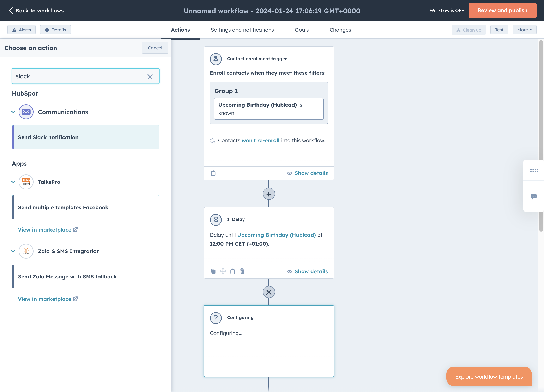Click the paste clipboard icon on trigger card
The width and height of the screenshot is (544, 392).
[x=213, y=173]
